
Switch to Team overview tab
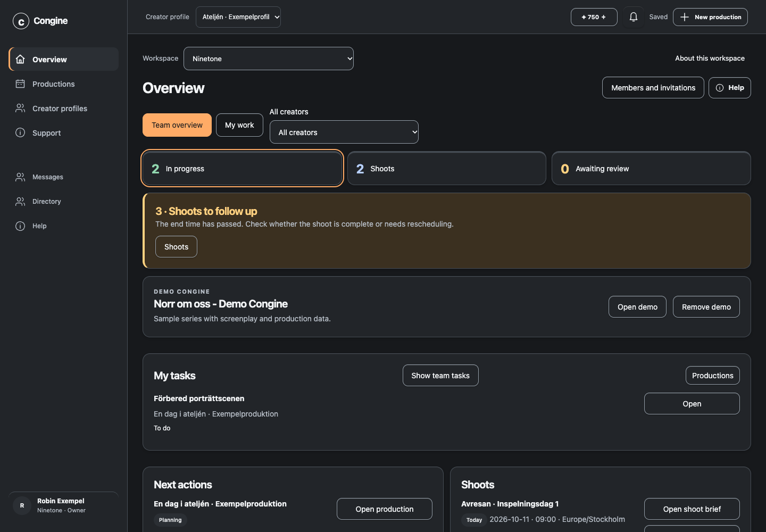coord(177,125)
